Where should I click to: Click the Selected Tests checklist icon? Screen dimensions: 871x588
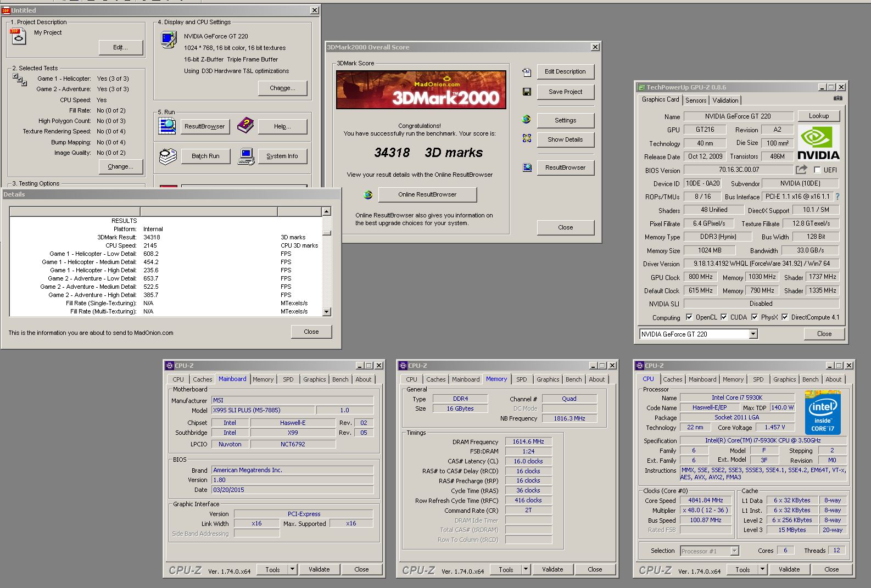20,80
